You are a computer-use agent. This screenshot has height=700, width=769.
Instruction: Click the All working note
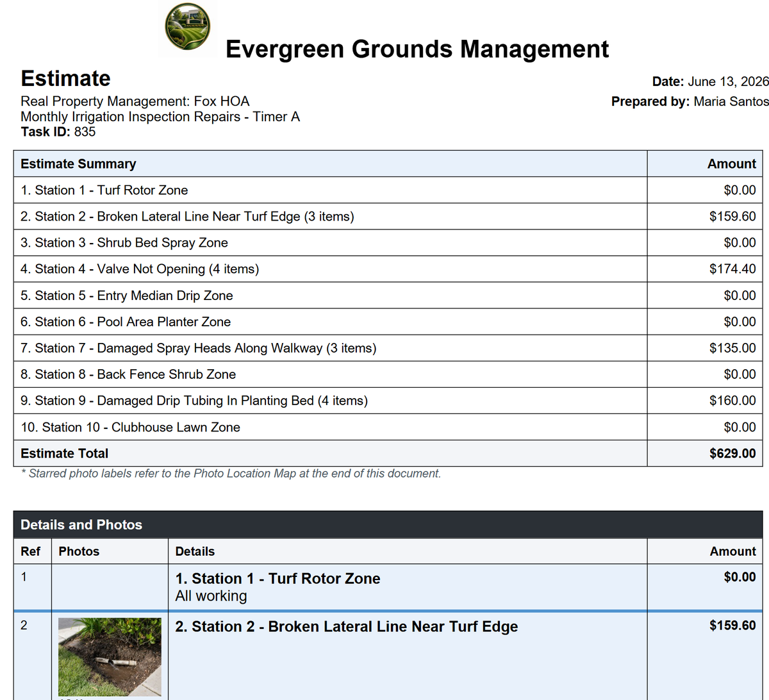211,596
